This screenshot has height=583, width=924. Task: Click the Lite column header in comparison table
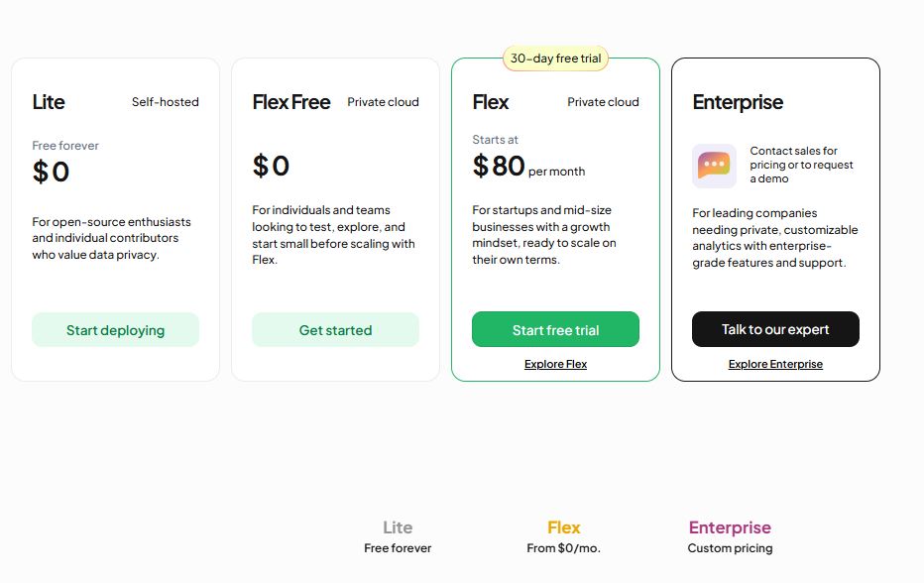click(x=397, y=526)
